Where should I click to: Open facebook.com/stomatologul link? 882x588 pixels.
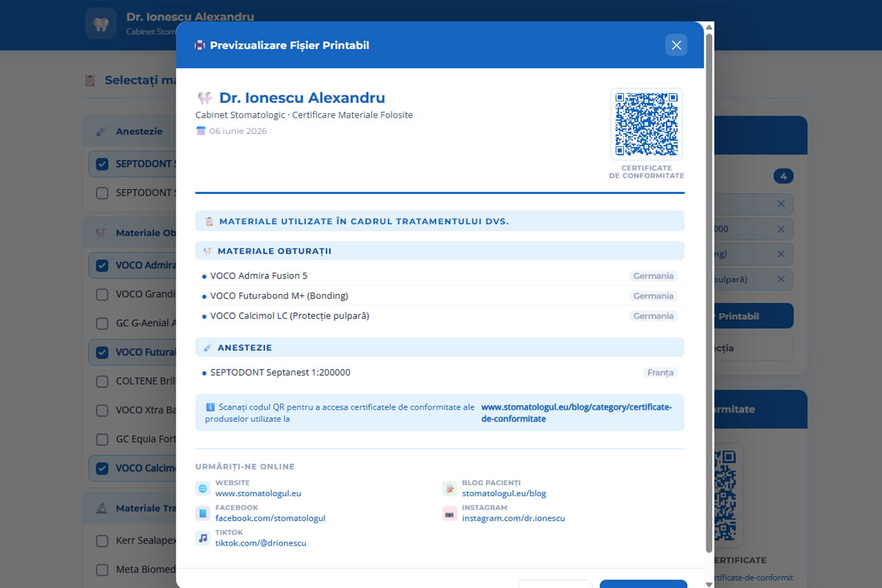pyautogui.click(x=270, y=518)
